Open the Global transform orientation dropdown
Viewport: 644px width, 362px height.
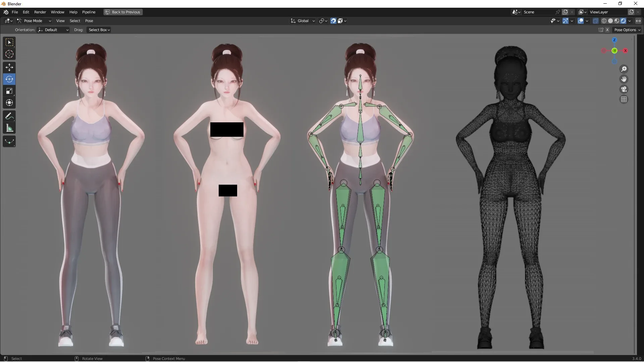[x=302, y=20]
